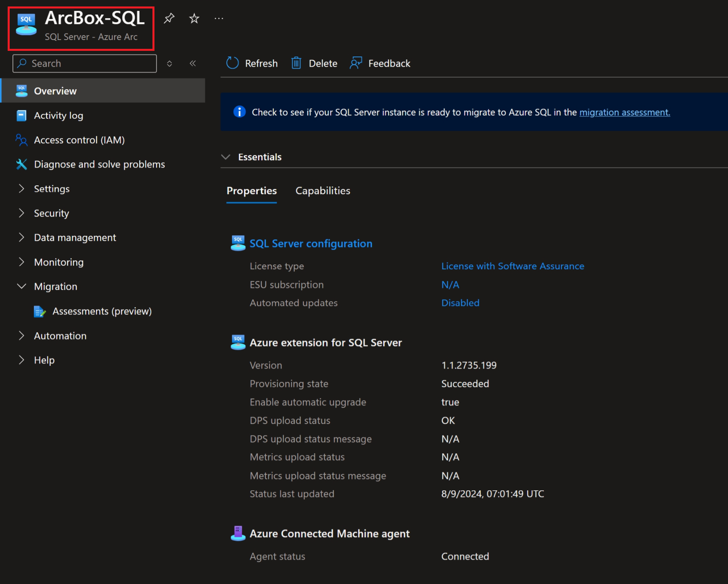
Task: Click the Delete button label
Action: 323,63
